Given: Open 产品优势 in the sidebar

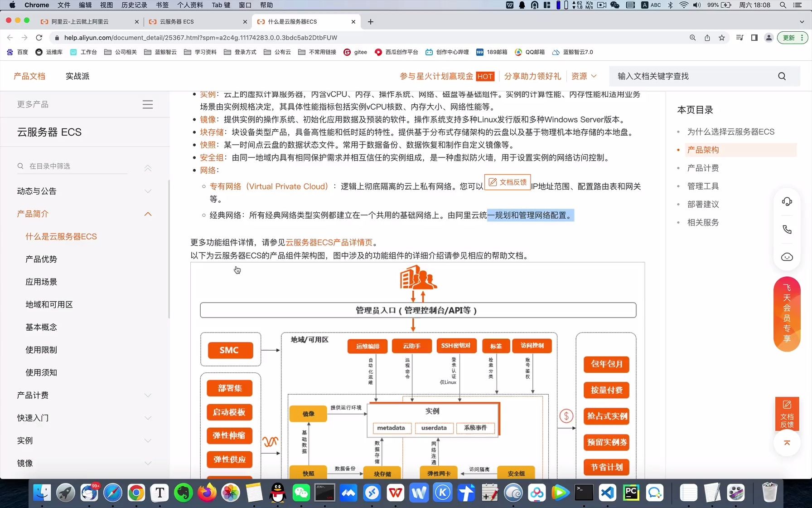Looking at the screenshot, I should [41, 259].
